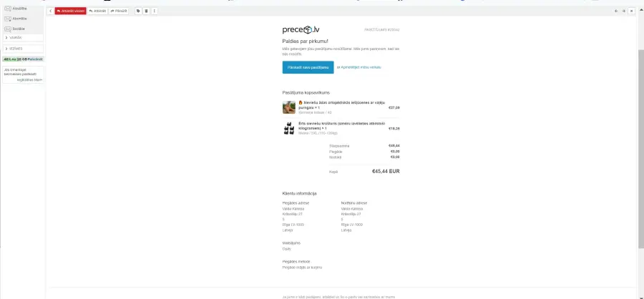This screenshot has width=644, height=299.
Task: Click the orthopedic slippers product thumbnail
Action: [289, 107]
